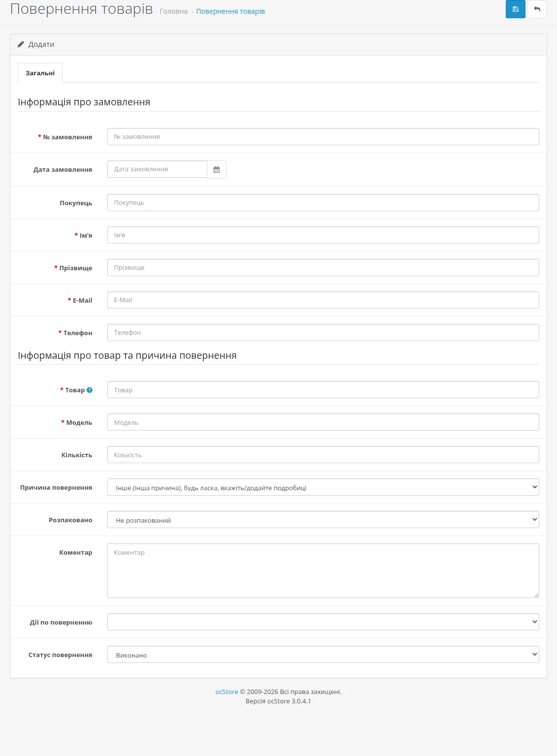Image resolution: width=557 pixels, height=756 pixels.
Task: Focus the Покупець text field
Action: tap(323, 203)
